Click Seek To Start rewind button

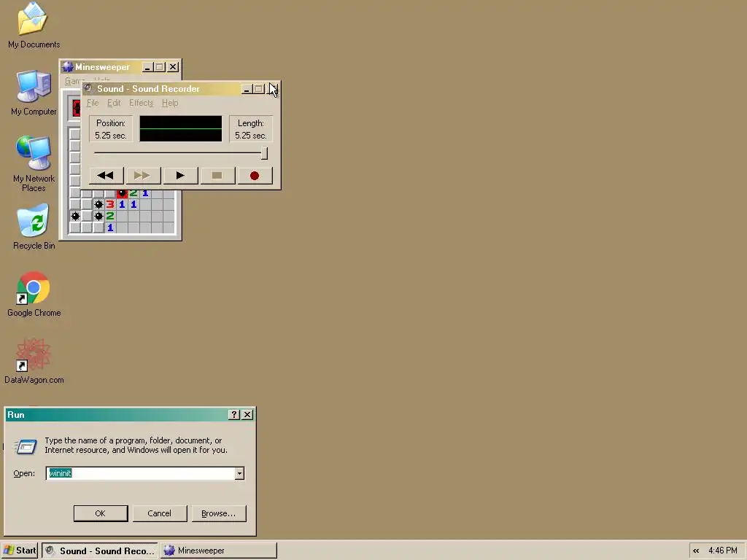(x=106, y=176)
